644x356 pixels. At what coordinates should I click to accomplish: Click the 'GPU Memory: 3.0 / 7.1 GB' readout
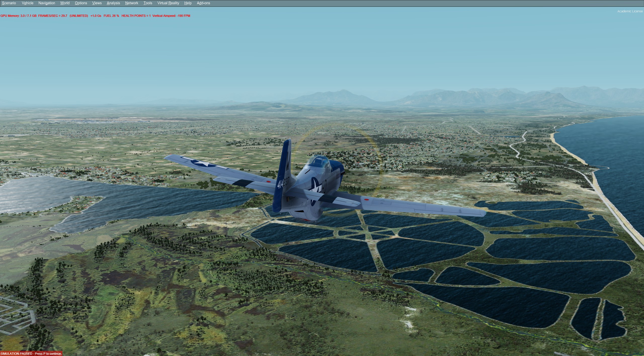(18, 16)
